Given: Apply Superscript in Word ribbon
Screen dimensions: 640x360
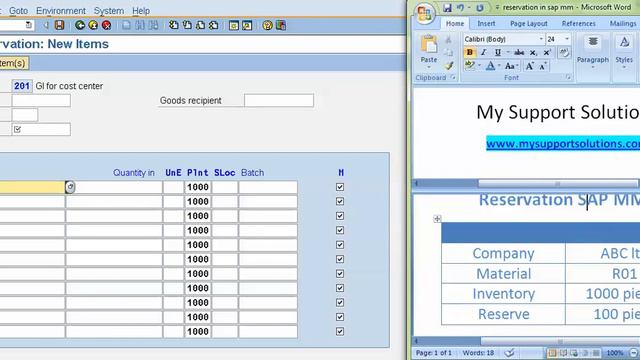Looking at the screenshot, I should (x=547, y=52).
